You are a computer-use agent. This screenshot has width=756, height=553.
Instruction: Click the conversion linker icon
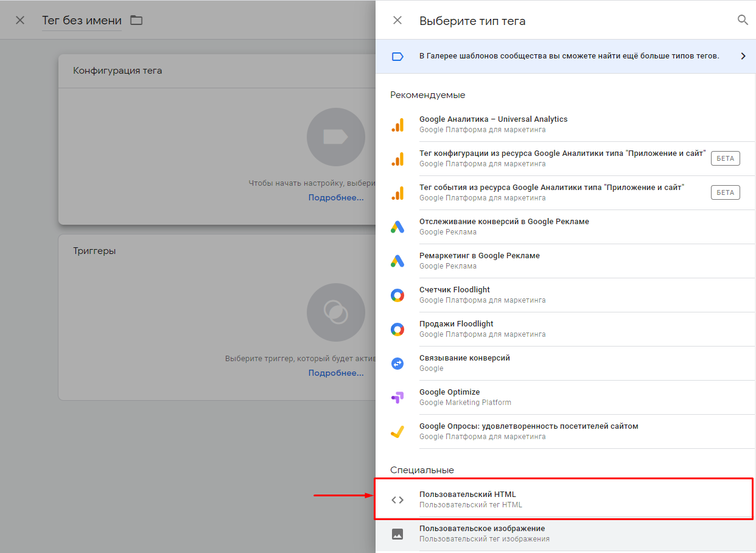coord(397,363)
